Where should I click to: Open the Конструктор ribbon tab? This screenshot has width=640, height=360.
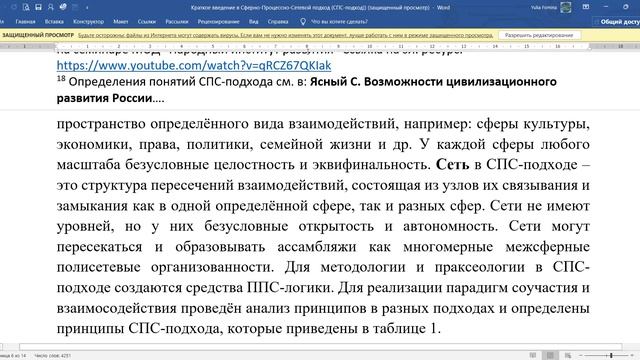tap(89, 22)
